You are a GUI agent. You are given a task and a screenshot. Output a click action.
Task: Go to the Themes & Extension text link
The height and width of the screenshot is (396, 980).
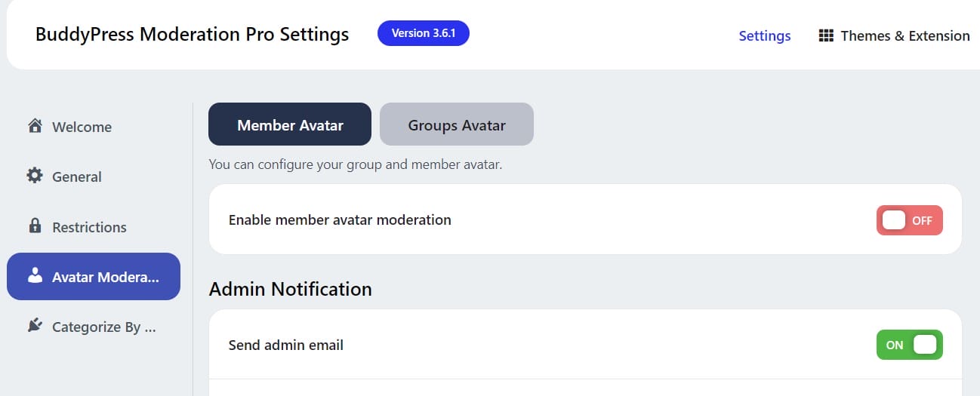(904, 35)
